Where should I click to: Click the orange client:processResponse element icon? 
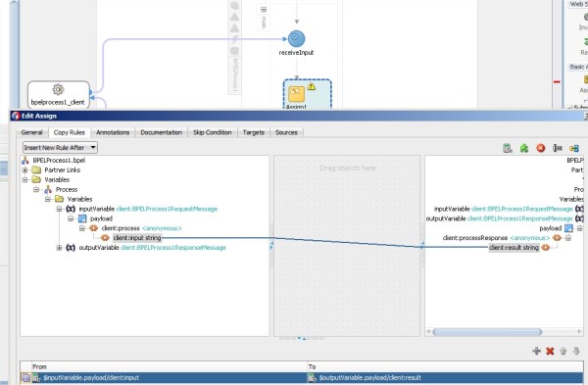point(557,238)
